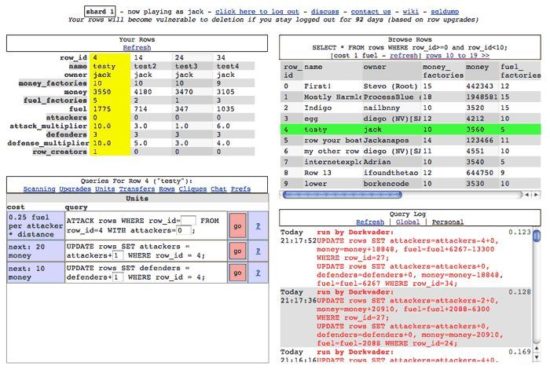Click the Query Log vertical scrollbar thumb
The image size is (550, 370).
[x=536, y=235]
